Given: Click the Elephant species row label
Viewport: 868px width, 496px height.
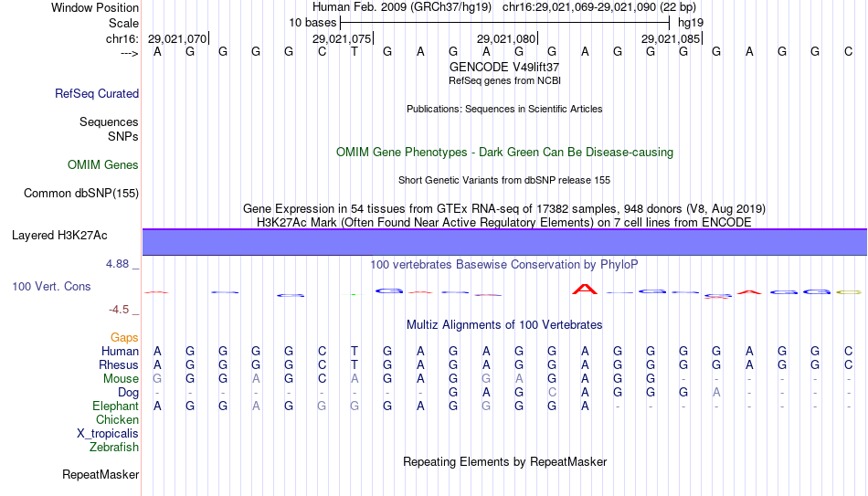Looking at the screenshot, I should (115, 406).
